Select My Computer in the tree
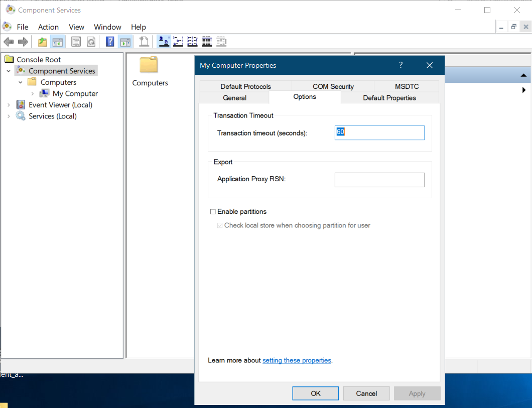The width and height of the screenshot is (532, 408). (x=75, y=93)
